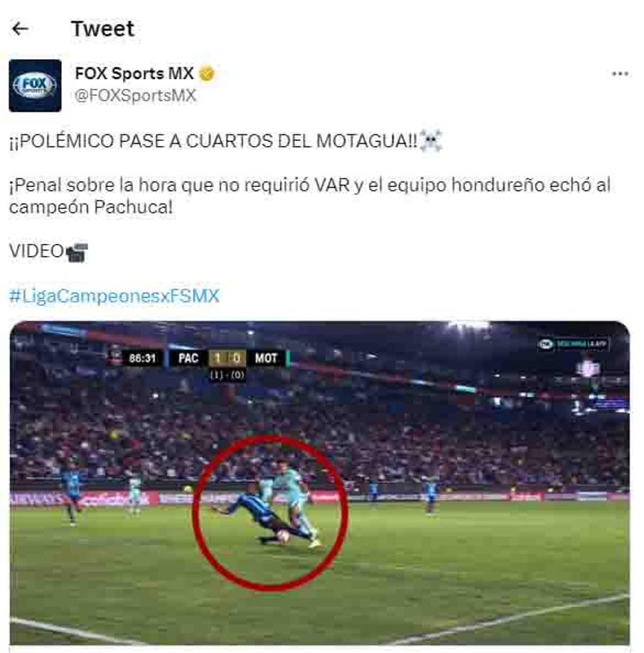The image size is (644, 653).
Task: Click the video camera emoji beside VIDEO
Action: point(77,252)
